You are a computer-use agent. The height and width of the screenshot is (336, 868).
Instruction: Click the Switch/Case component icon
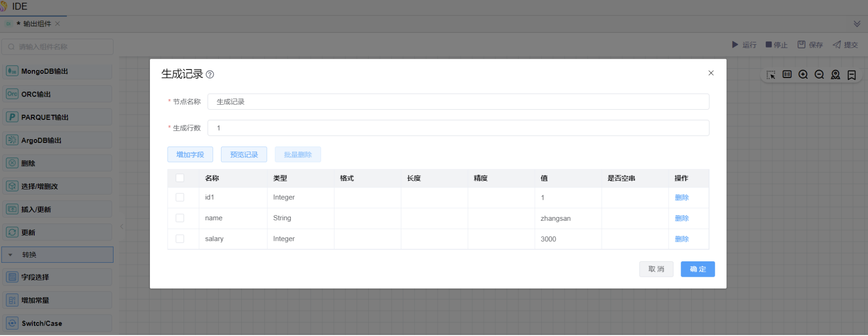[x=12, y=323]
